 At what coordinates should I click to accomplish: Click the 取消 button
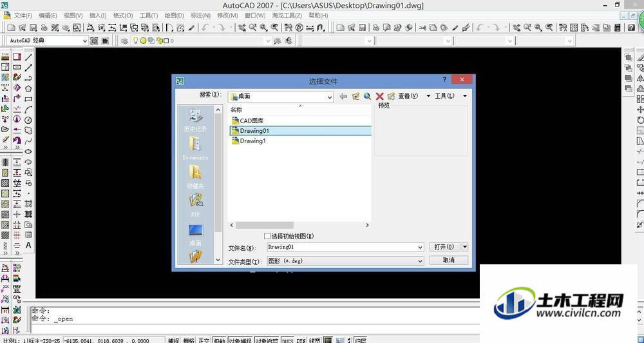click(x=448, y=260)
